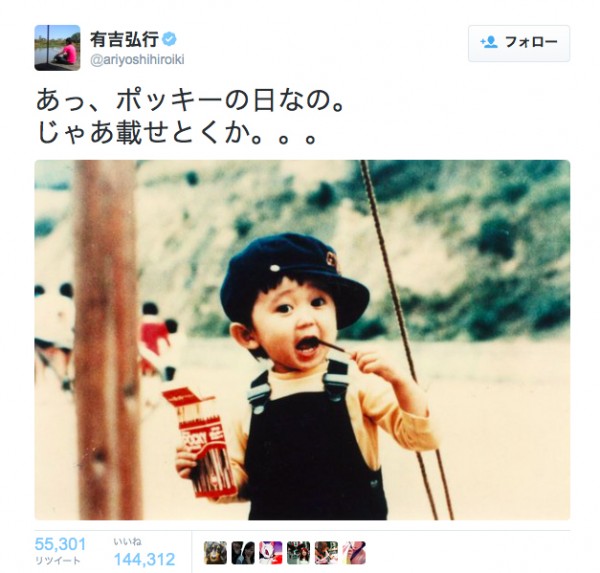Open fifth liker avatar thumbnail
The height and width of the screenshot is (573, 600).
326,553
